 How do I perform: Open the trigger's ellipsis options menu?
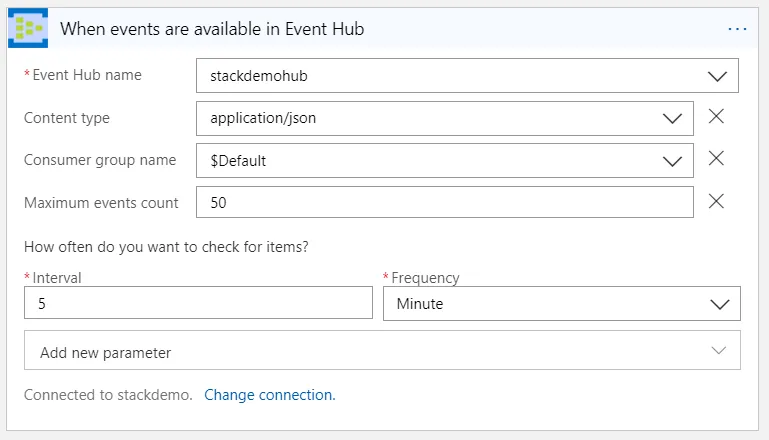[737, 29]
